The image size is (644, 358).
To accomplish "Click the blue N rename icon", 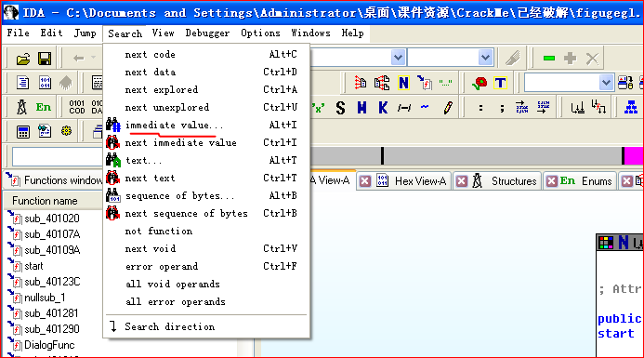I will click(403, 83).
